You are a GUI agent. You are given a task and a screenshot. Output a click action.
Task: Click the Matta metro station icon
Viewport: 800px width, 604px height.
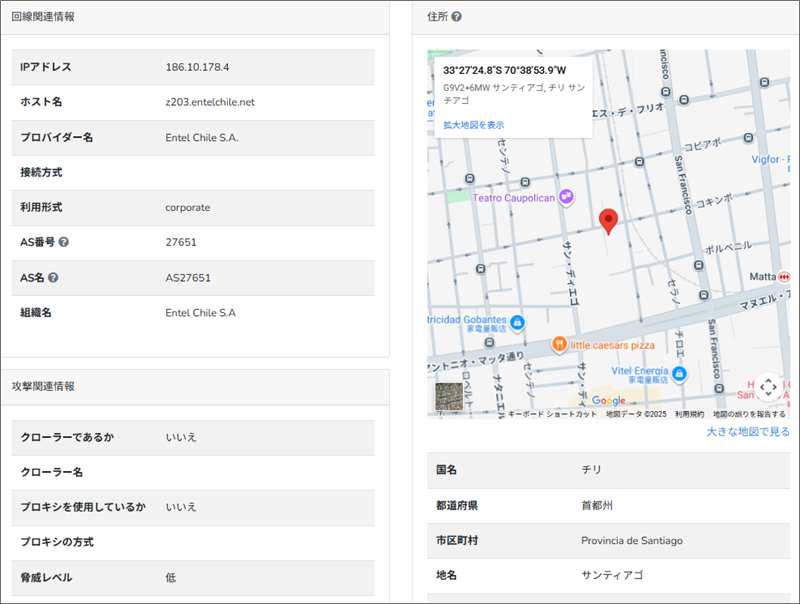pyautogui.click(x=785, y=276)
